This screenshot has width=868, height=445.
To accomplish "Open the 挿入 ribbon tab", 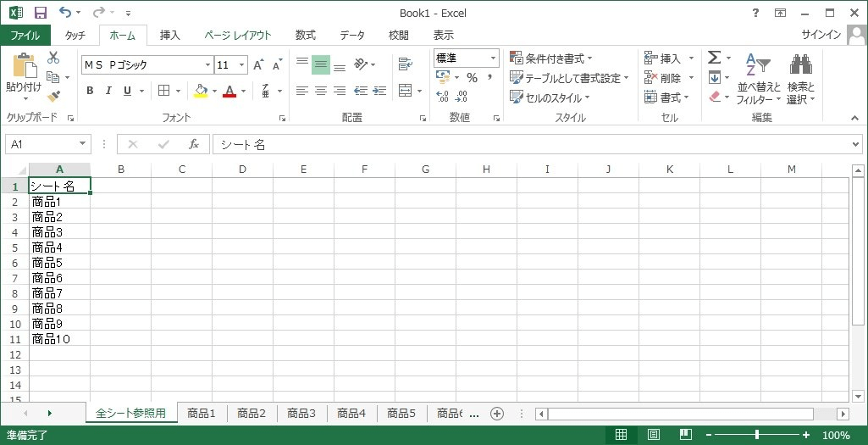I will click(170, 35).
